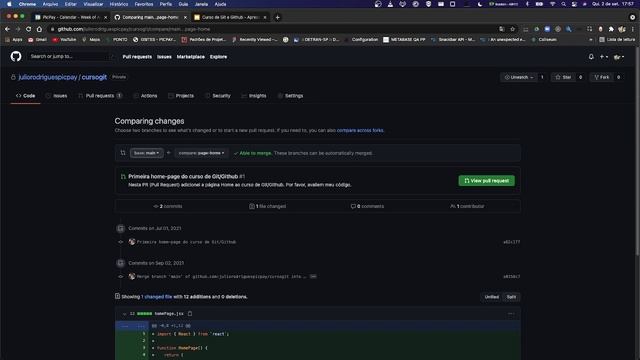640x360 pixels.
Task: Click the Chrome back arrow
Action: point(7,29)
